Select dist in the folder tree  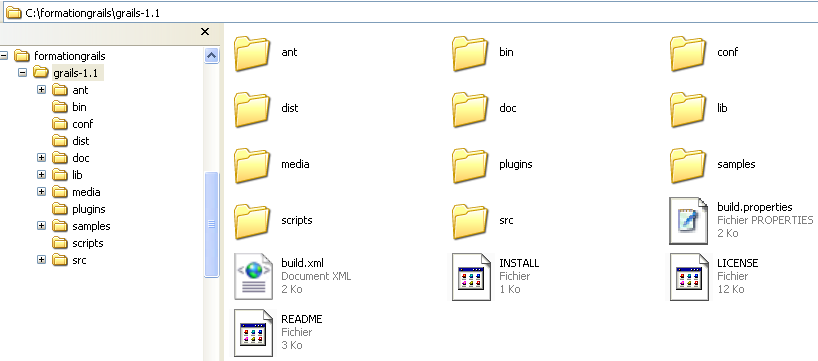tap(80, 141)
